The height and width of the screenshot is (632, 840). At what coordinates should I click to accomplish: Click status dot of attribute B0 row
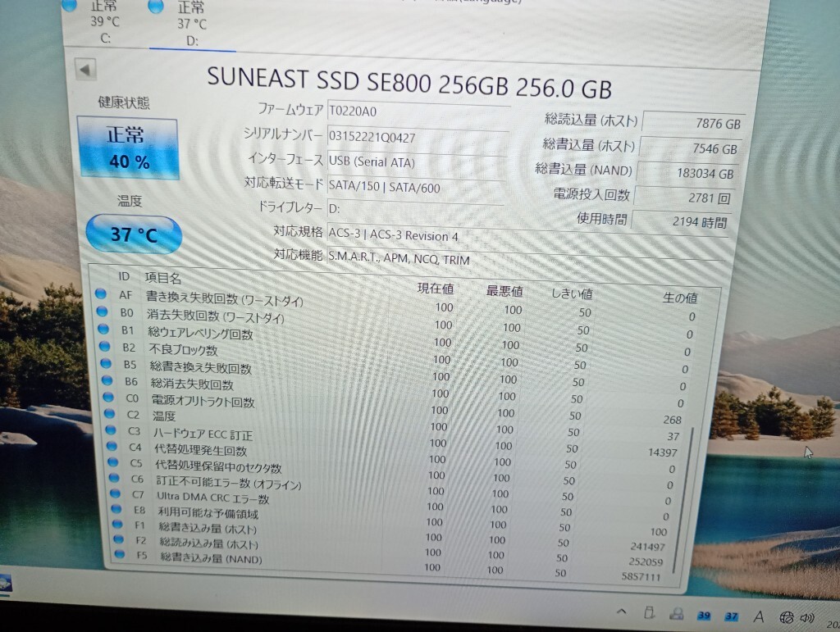coord(102,311)
